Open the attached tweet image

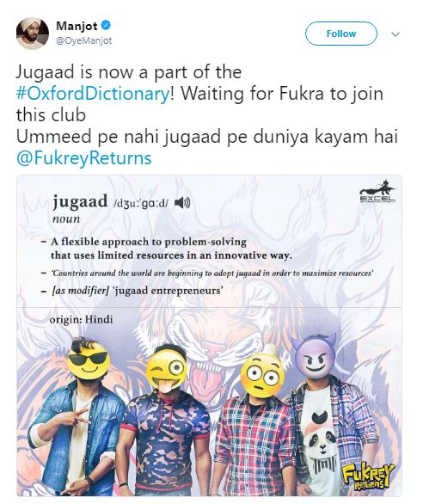click(209, 335)
